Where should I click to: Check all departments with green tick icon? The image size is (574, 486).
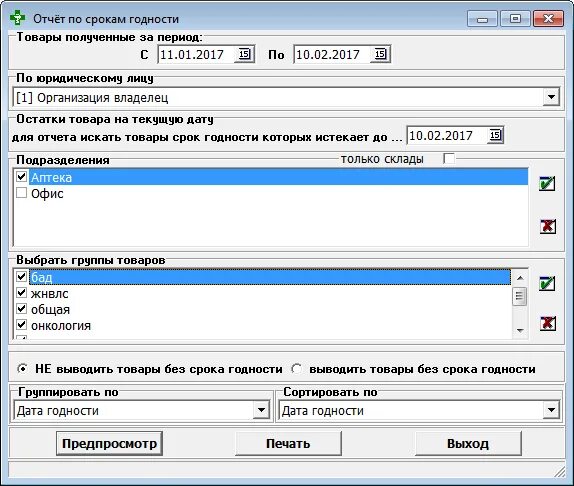547,184
